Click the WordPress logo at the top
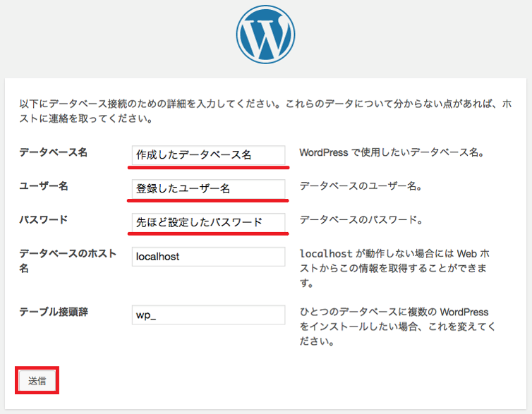Image resolution: width=532 pixels, height=414 pixels. pos(266,33)
